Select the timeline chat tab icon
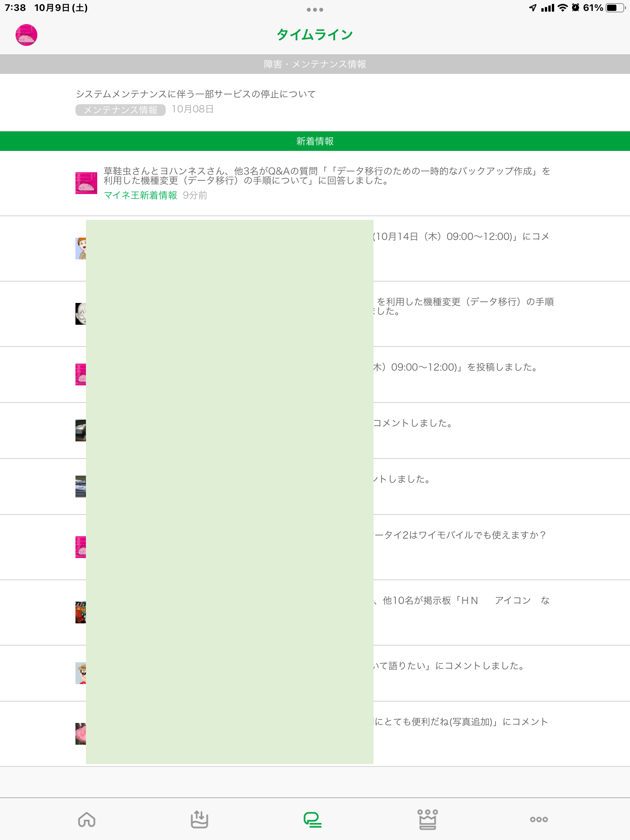630x840 pixels. 312,819
